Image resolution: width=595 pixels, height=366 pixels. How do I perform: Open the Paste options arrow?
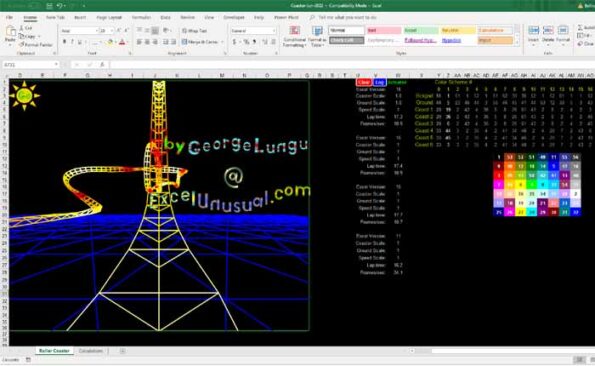tap(10, 45)
